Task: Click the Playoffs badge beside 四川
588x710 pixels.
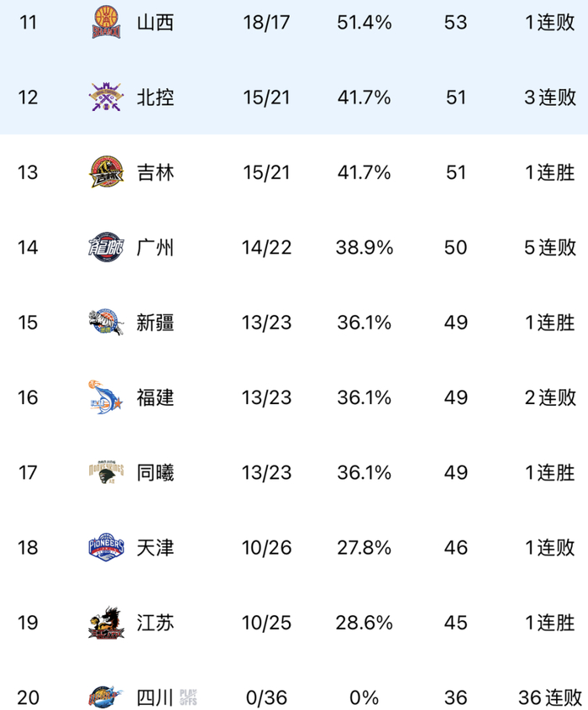Action: (189, 697)
